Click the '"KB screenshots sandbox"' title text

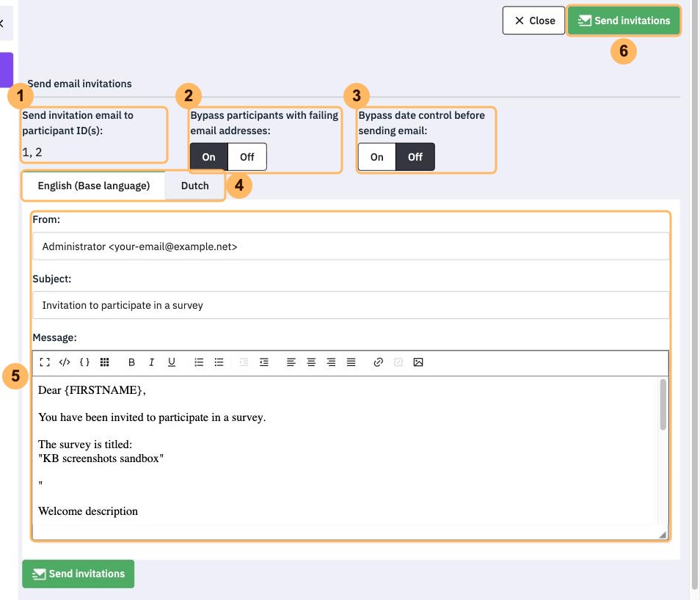tap(101, 458)
